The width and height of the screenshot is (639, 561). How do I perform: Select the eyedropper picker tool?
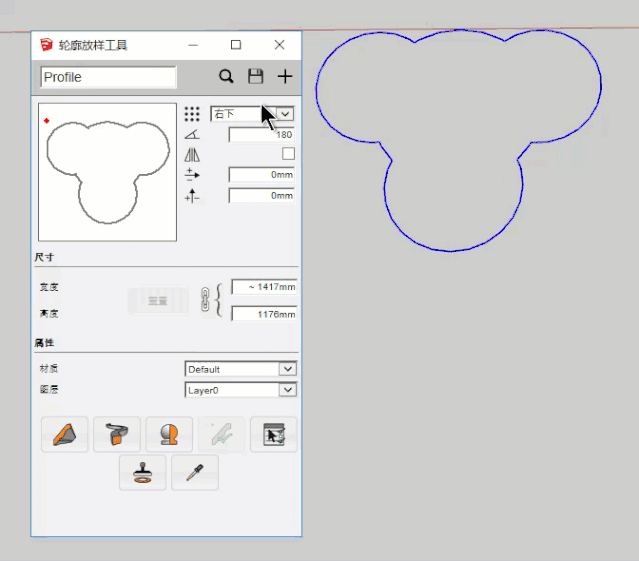195,472
